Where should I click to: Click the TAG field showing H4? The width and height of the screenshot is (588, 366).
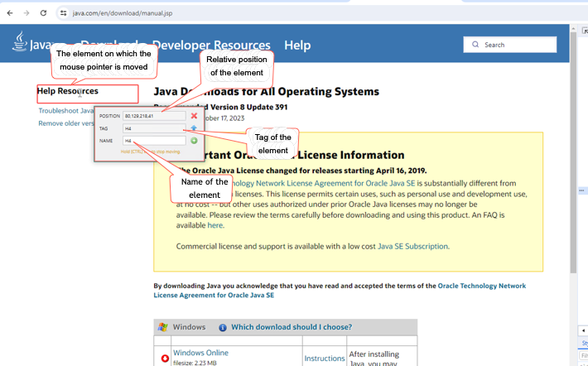(x=154, y=128)
